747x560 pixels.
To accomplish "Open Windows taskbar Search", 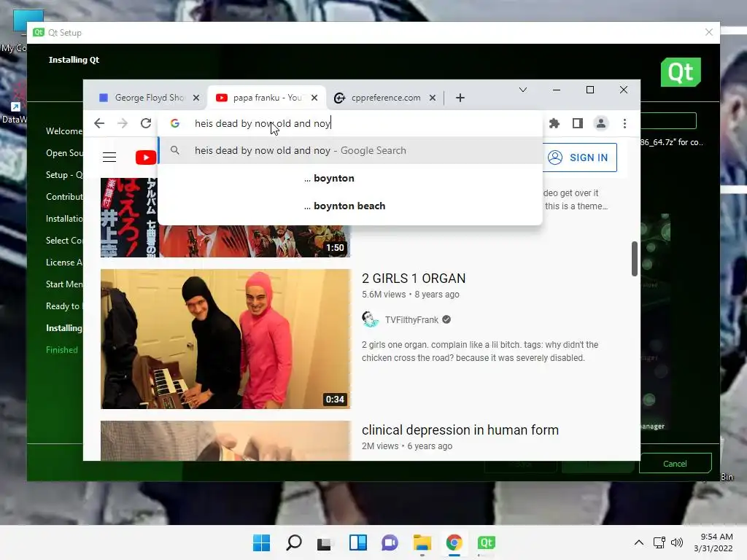I will click(293, 542).
